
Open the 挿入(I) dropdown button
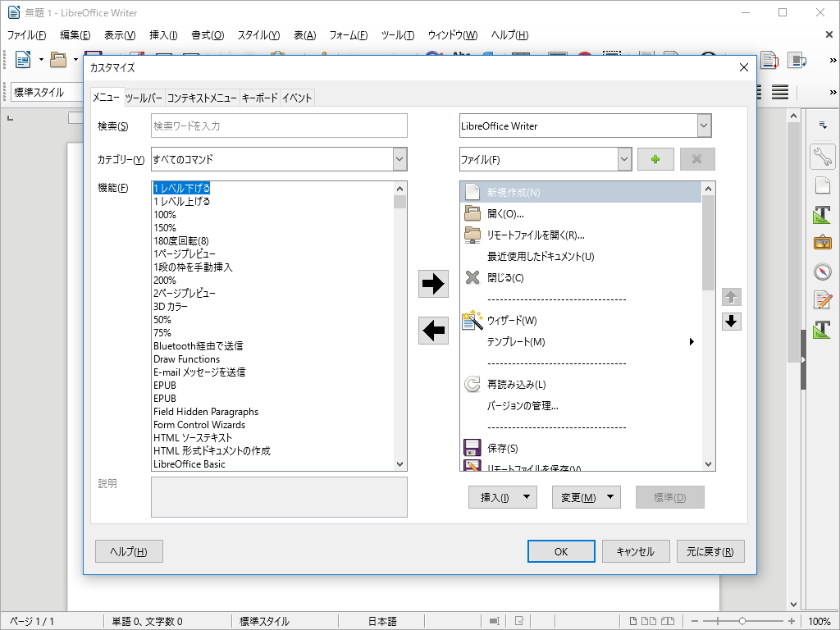click(x=503, y=498)
